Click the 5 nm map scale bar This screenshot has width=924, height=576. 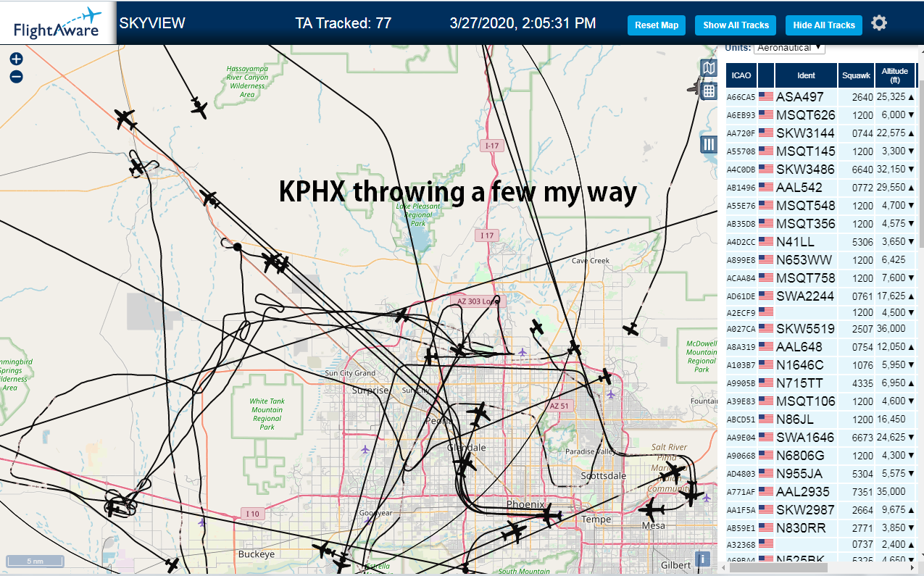point(35,562)
